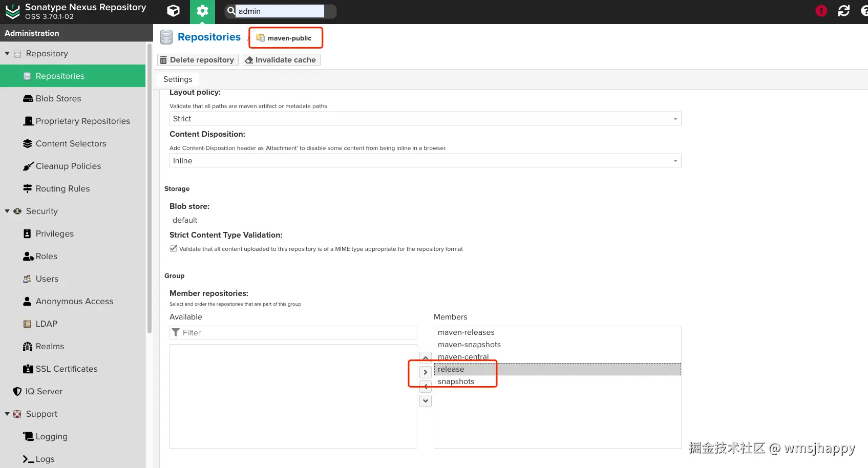868x468 pixels.
Task: Click the Routing Rules signpost icon
Action: click(x=28, y=188)
